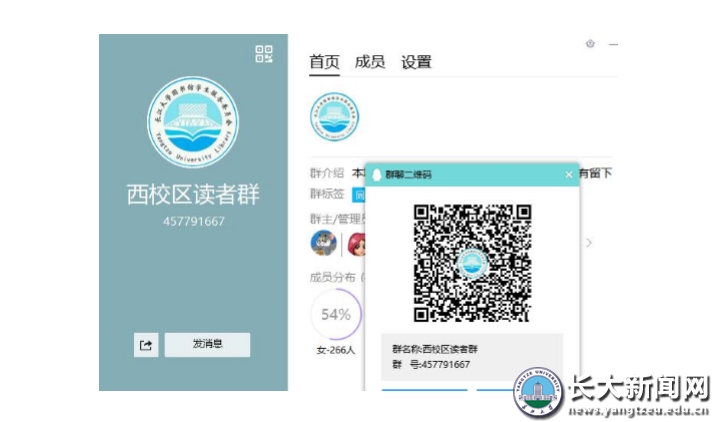
Task: Open the 设置 tab
Action: click(416, 62)
